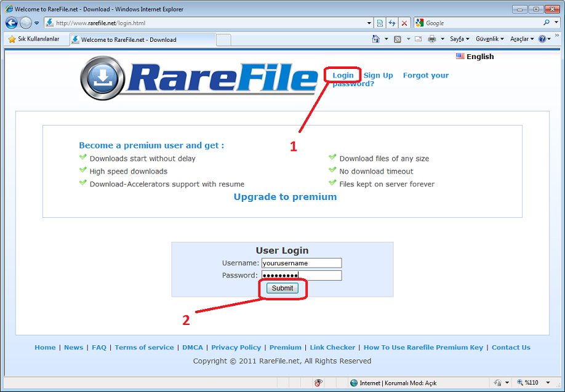The width and height of the screenshot is (565, 392).
Task: Click 'Files kept on server forever' text
Action: (x=387, y=184)
